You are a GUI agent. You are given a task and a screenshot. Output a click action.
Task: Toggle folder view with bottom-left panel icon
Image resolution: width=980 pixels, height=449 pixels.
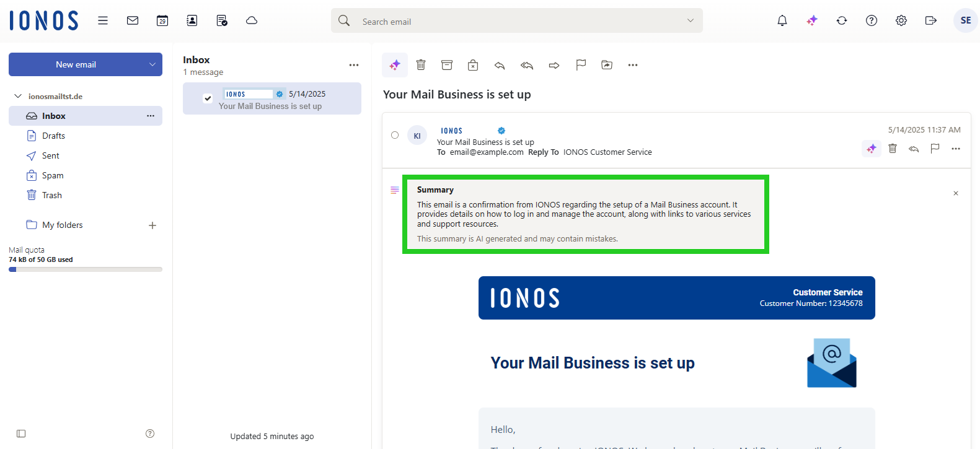click(x=21, y=434)
